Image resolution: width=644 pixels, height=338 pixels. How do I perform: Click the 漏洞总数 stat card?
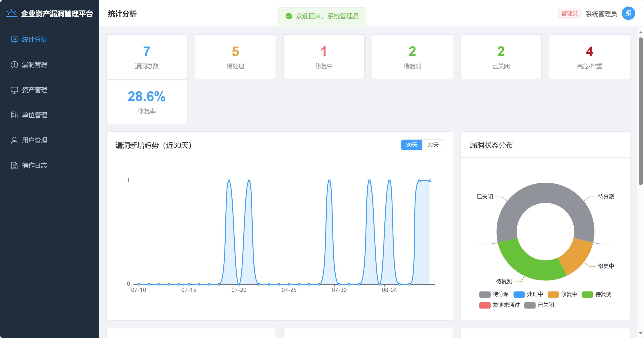click(x=147, y=57)
